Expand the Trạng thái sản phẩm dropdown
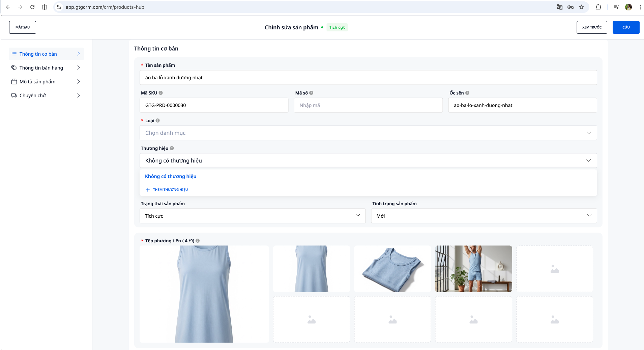This screenshot has width=644, height=350. pyautogui.click(x=252, y=216)
